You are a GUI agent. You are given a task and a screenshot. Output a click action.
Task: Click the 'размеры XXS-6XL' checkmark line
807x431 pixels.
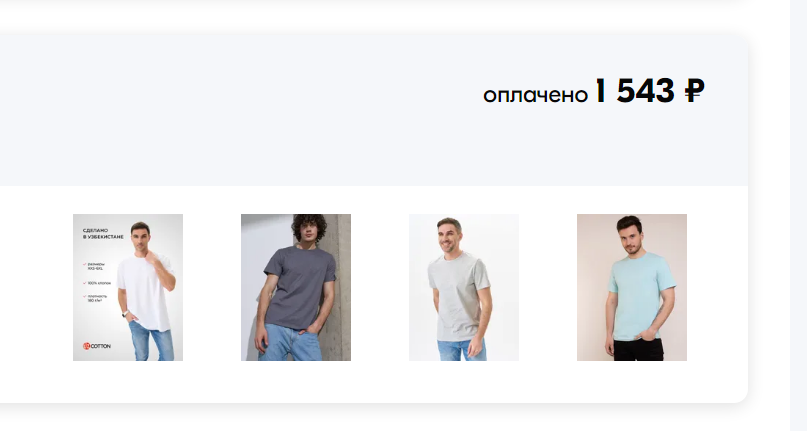point(94,266)
